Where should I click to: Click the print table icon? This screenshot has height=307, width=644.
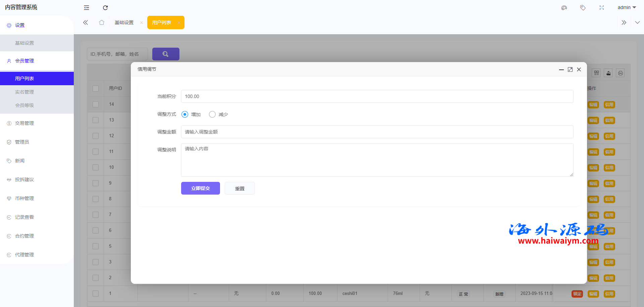click(x=621, y=73)
